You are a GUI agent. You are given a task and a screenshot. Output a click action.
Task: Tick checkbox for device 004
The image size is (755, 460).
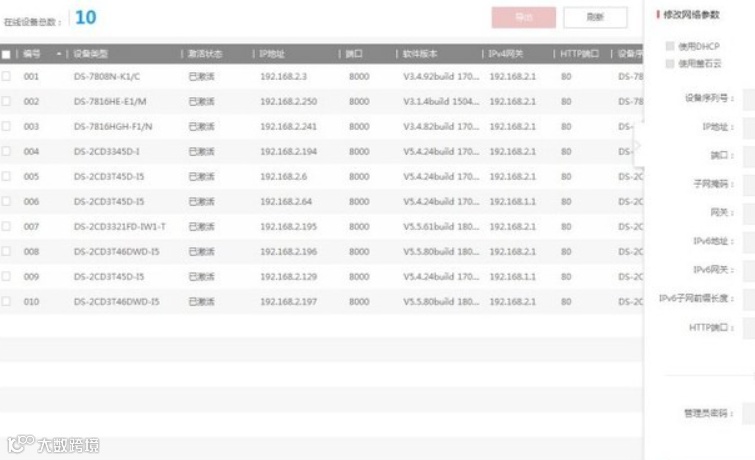pos(6,151)
